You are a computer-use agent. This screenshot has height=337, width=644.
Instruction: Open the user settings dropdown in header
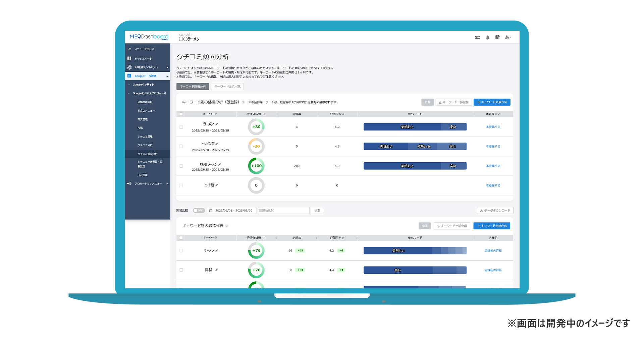[508, 37]
